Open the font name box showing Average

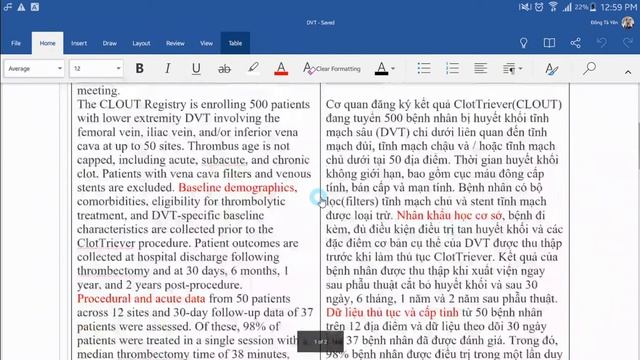[x=34, y=69]
